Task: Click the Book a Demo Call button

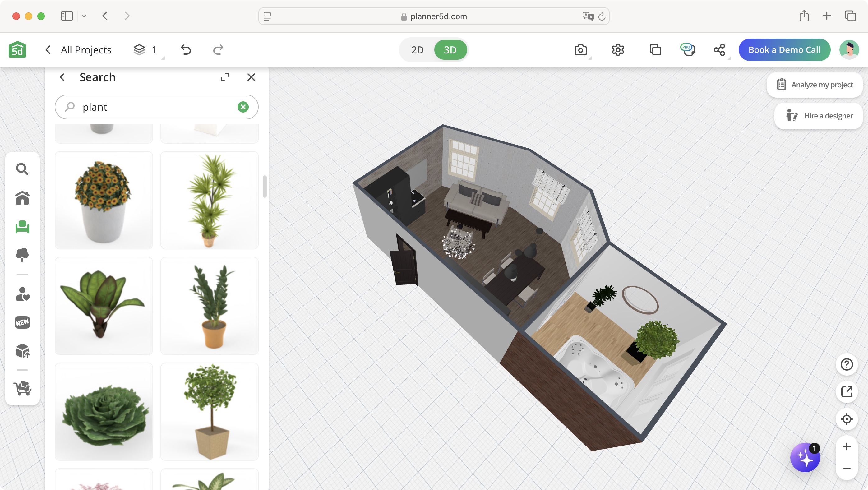Action: 784,49
